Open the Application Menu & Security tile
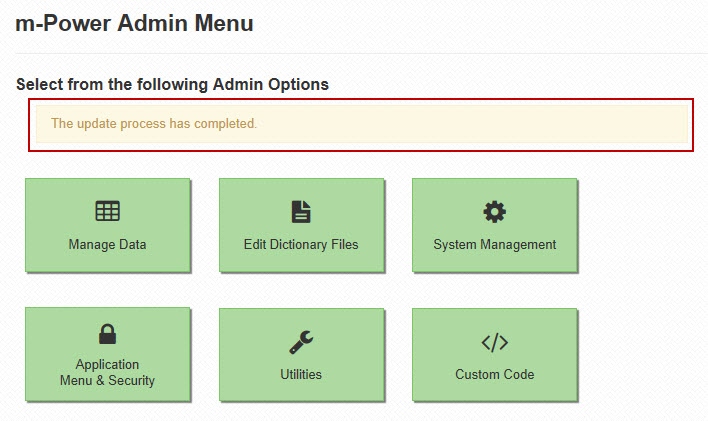 [107, 354]
